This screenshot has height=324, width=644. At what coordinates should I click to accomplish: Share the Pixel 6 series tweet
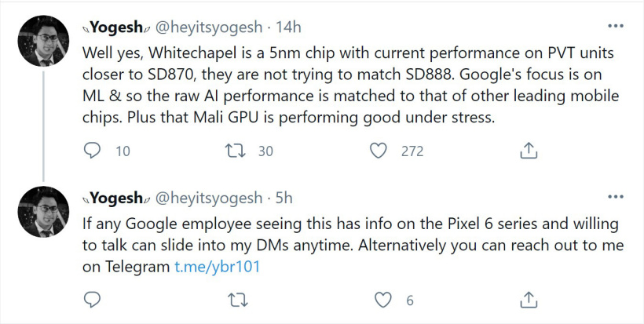click(529, 300)
